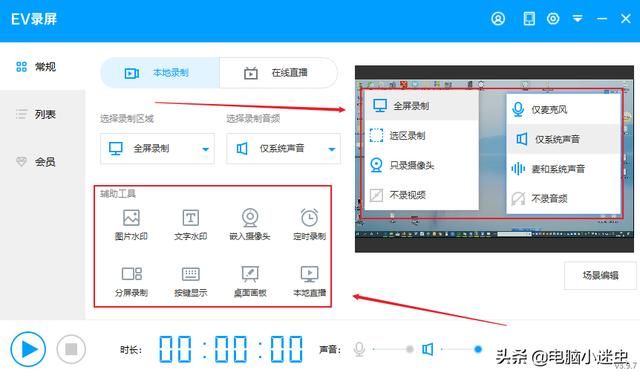Screen dimensions: 640x376
Task: Choose 不录视频 in the preview list
Action: (x=421, y=195)
